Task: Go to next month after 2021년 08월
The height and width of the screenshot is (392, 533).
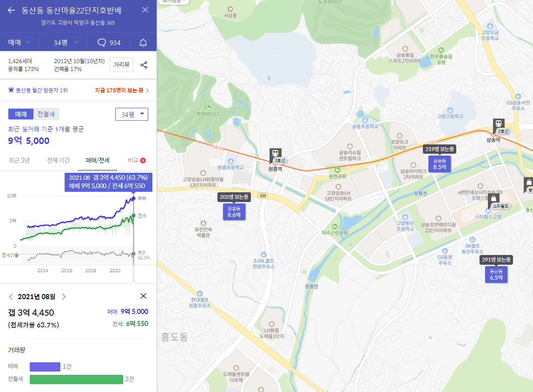Action: (x=64, y=296)
